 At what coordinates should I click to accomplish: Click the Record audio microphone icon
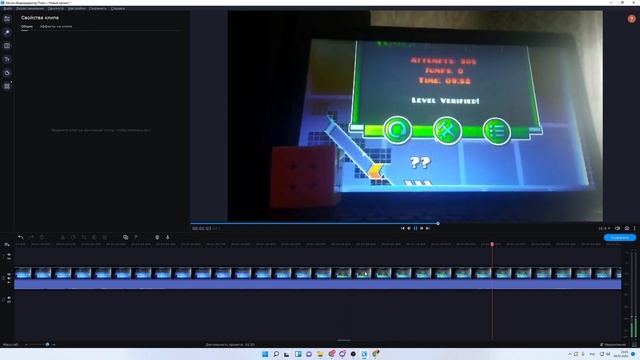168,237
